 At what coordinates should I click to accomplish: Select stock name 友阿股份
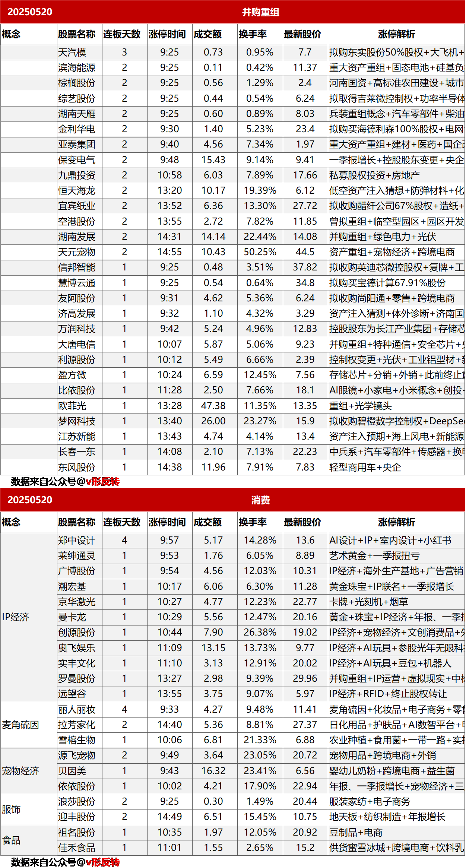coord(77,298)
